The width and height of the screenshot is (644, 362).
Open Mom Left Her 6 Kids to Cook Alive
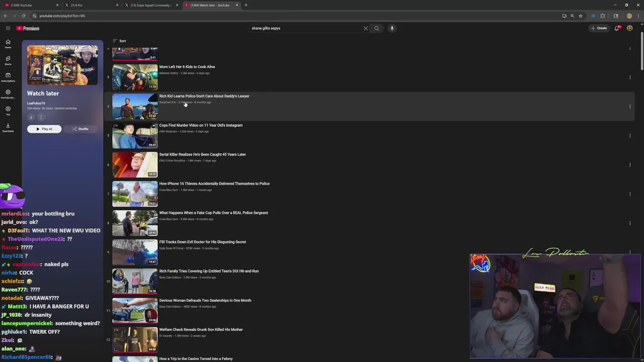[x=187, y=67]
